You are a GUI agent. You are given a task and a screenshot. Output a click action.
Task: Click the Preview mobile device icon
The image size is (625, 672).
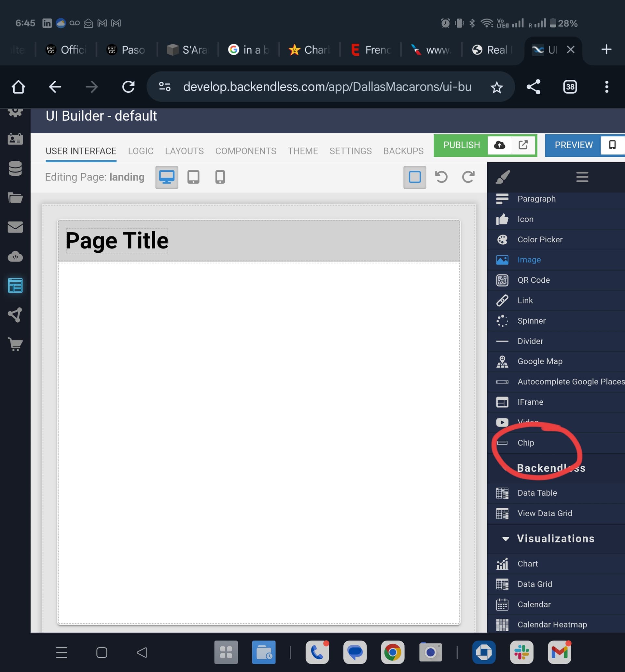tap(613, 145)
